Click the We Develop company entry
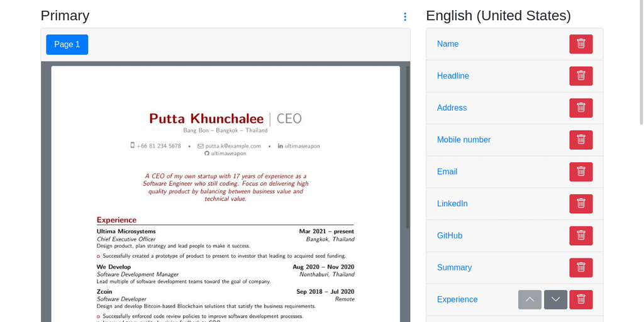Image resolution: width=644 pixels, height=322 pixels. (x=114, y=267)
